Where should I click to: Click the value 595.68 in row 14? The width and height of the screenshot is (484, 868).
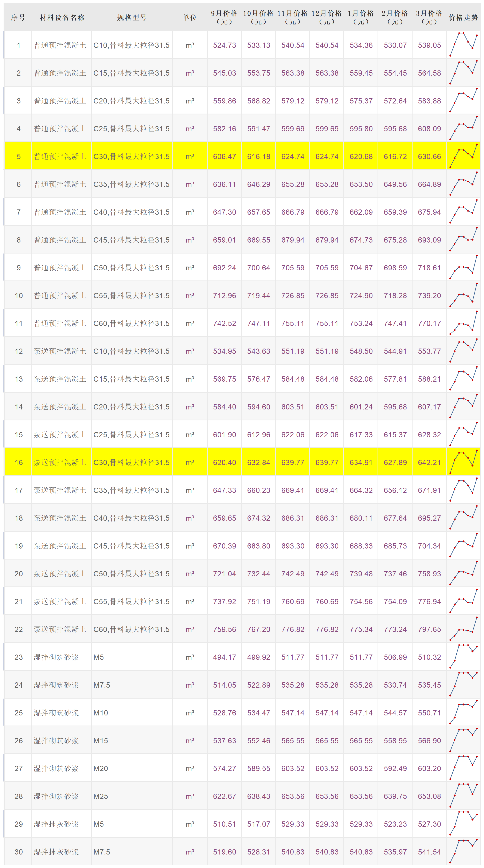(395, 407)
